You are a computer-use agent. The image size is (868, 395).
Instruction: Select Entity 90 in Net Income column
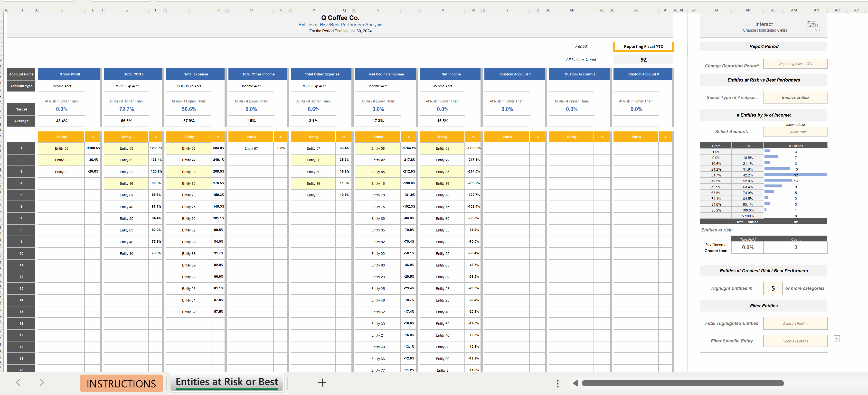[x=443, y=359]
